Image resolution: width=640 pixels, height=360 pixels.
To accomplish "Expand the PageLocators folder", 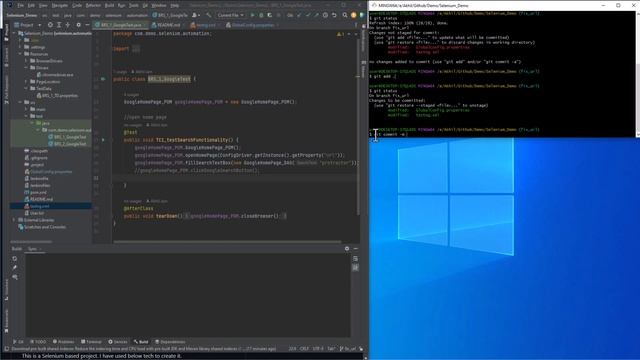I will click(27, 82).
